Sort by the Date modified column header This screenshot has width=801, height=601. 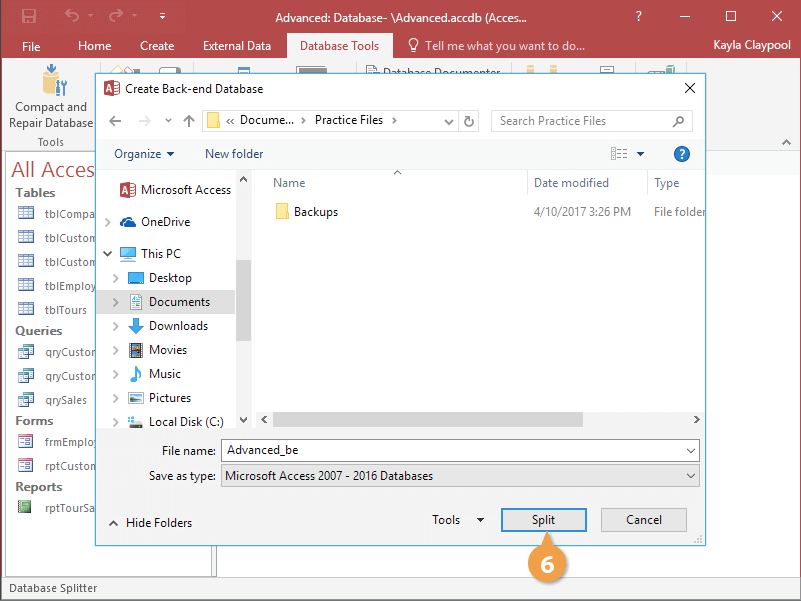point(571,183)
